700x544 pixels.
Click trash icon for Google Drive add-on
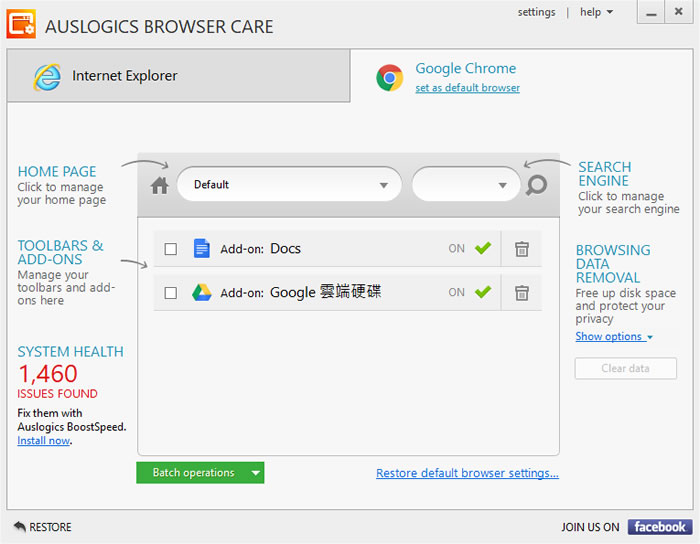click(x=521, y=293)
